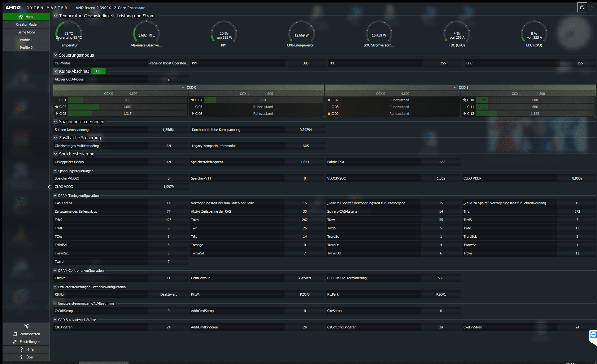The width and height of the screenshot is (597, 364).
Task: Collapse the CCD 1 group
Action: coord(455,88)
